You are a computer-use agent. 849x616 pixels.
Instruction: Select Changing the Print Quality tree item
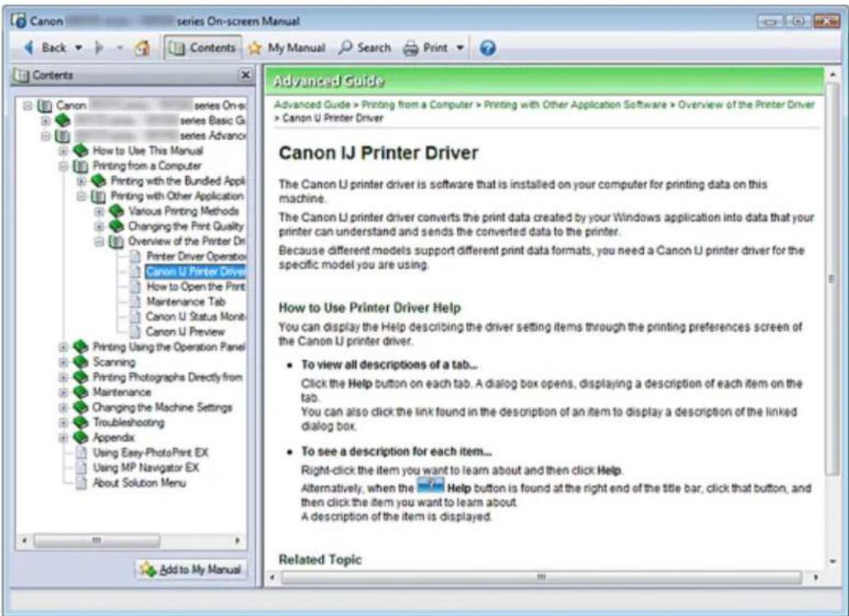pyautogui.click(x=186, y=226)
